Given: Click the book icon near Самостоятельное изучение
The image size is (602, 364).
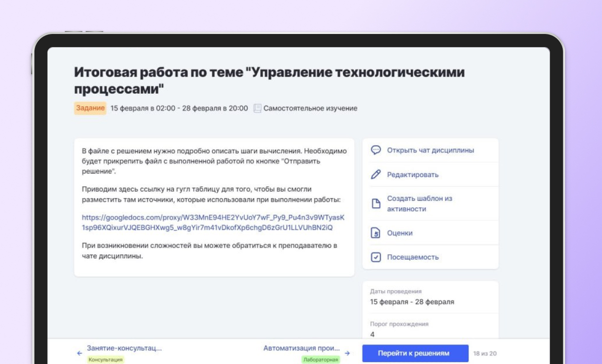Looking at the screenshot, I should click(x=257, y=108).
